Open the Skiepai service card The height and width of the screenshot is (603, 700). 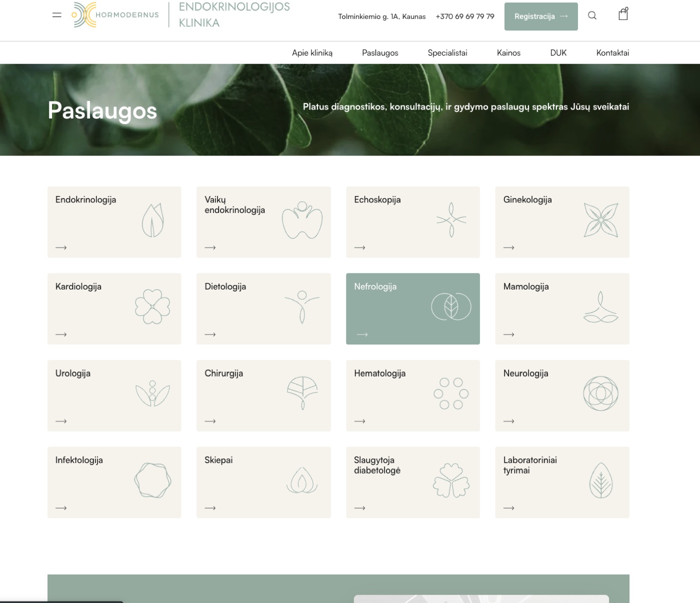click(x=263, y=482)
